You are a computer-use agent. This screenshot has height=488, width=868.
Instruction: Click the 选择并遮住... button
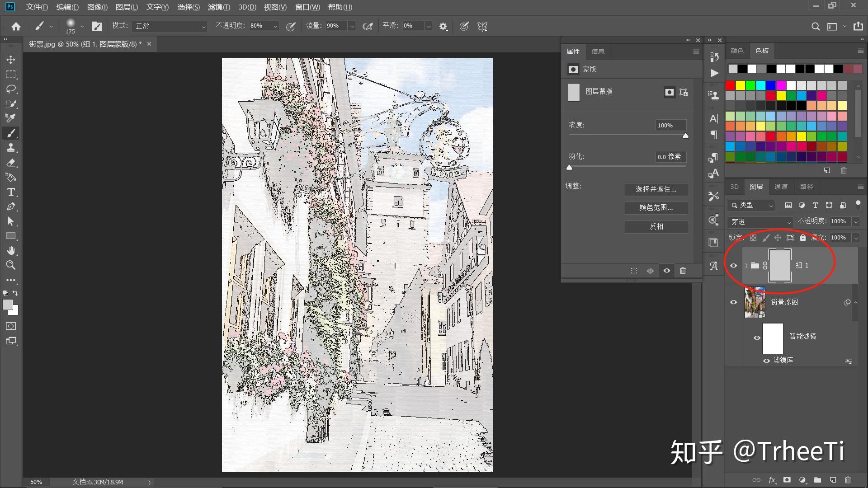(656, 189)
